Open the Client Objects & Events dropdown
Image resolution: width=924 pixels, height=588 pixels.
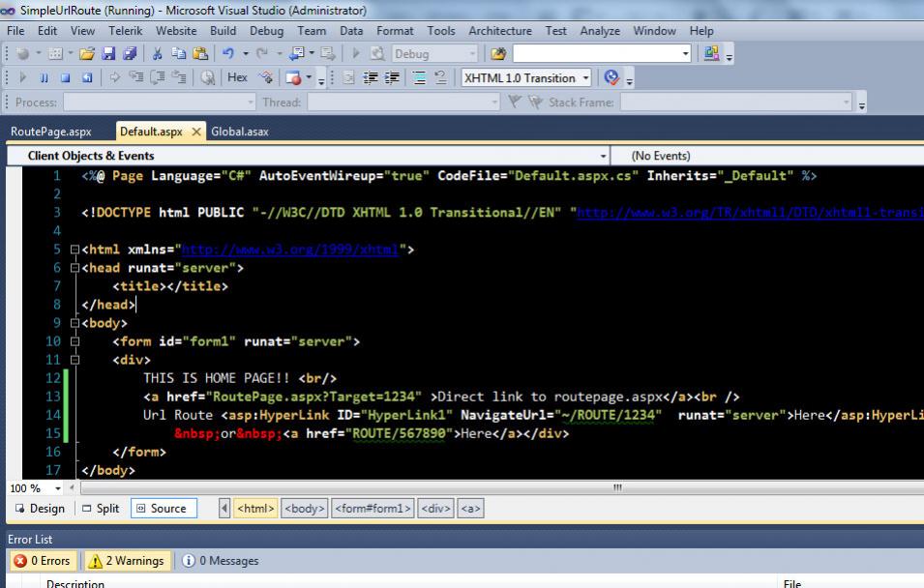coord(604,156)
